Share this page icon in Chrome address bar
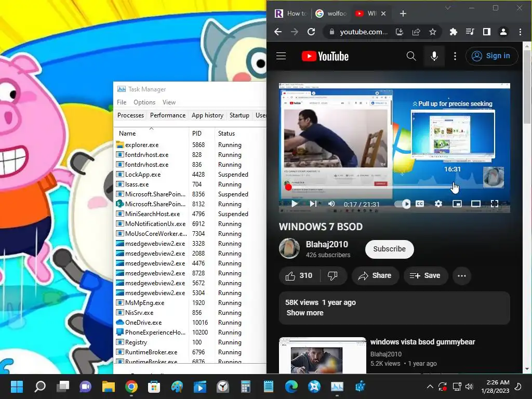Screen dimensions: 532x399 point(416,32)
